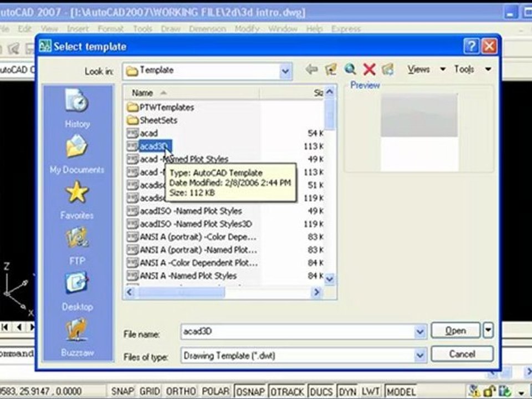Toggle SNAP mode in status bar
The width and height of the screenshot is (532, 399).
point(122,391)
